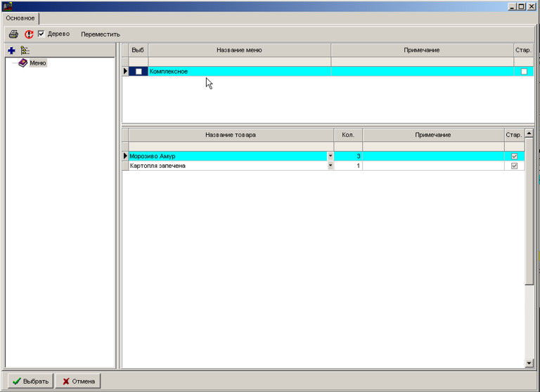Click the red refresh icon
Image resolution: width=540 pixels, height=392 pixels.
(29, 34)
